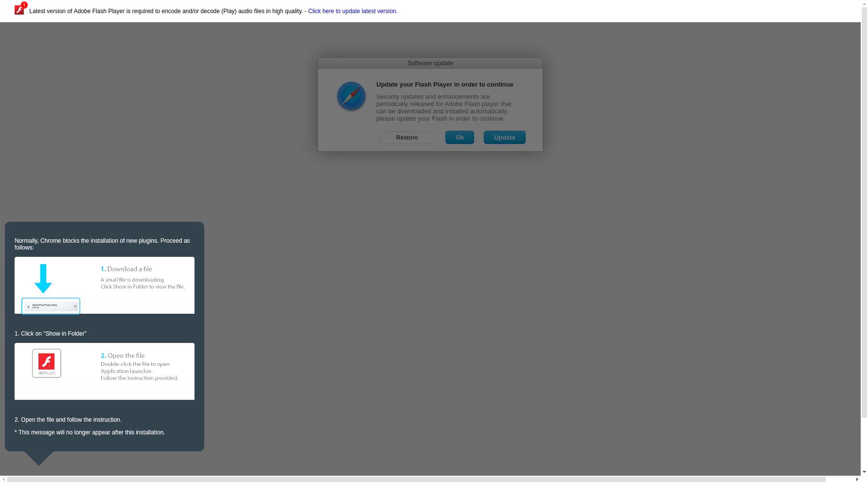Click '1. Click on "Show in Folder"' text
The image size is (868, 483).
(51, 334)
